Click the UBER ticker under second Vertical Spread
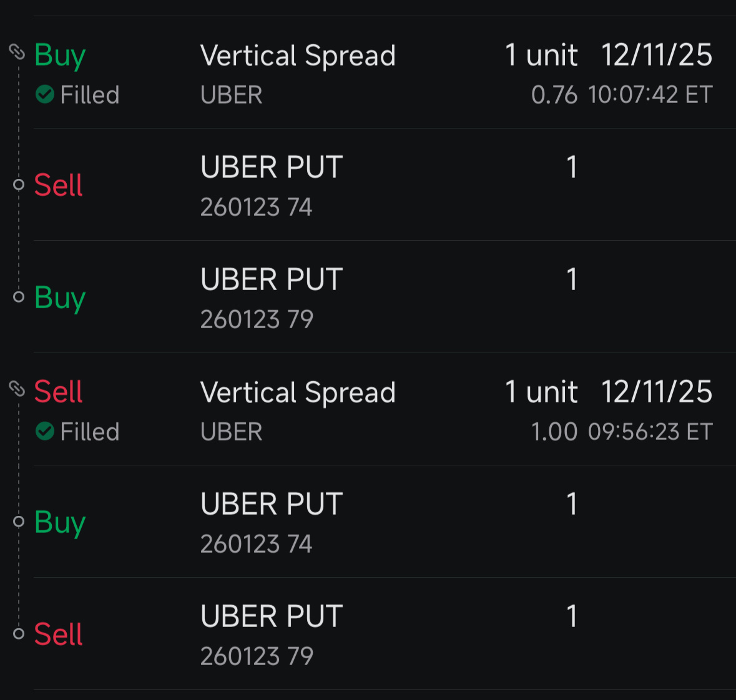The width and height of the screenshot is (736, 700). (232, 432)
